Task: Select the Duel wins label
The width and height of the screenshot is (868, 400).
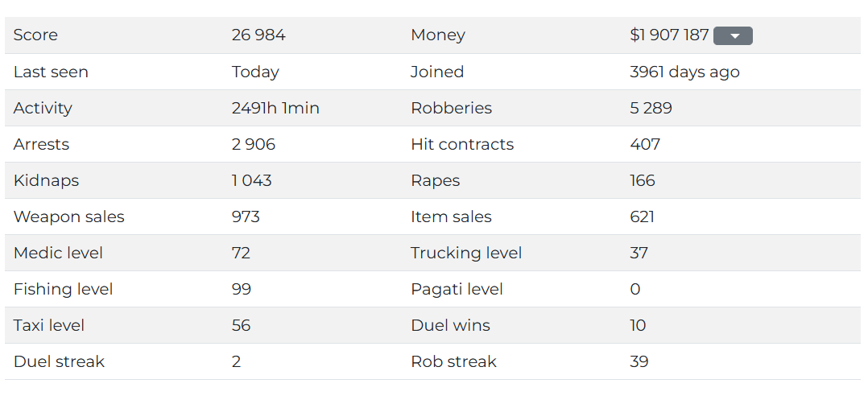Action: pyautogui.click(x=451, y=325)
